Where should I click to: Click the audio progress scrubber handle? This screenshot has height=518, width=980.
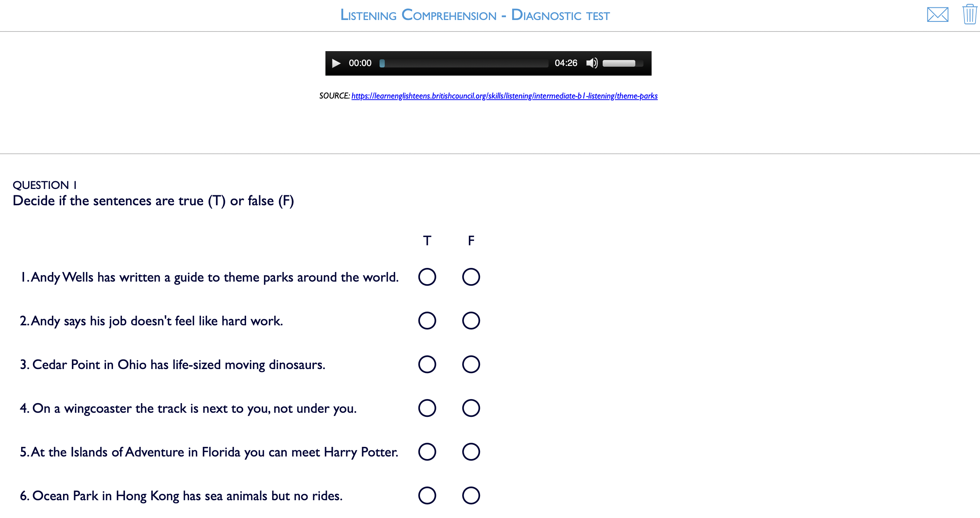pos(382,63)
